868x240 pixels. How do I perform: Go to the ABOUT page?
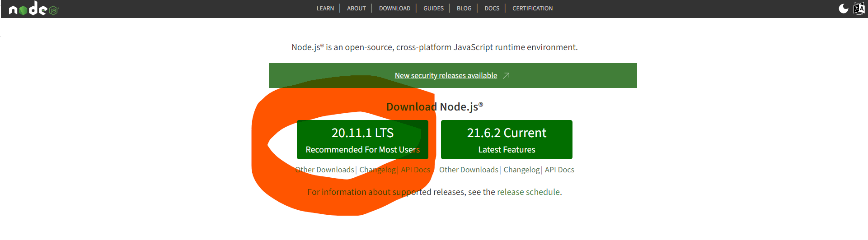[356, 9]
